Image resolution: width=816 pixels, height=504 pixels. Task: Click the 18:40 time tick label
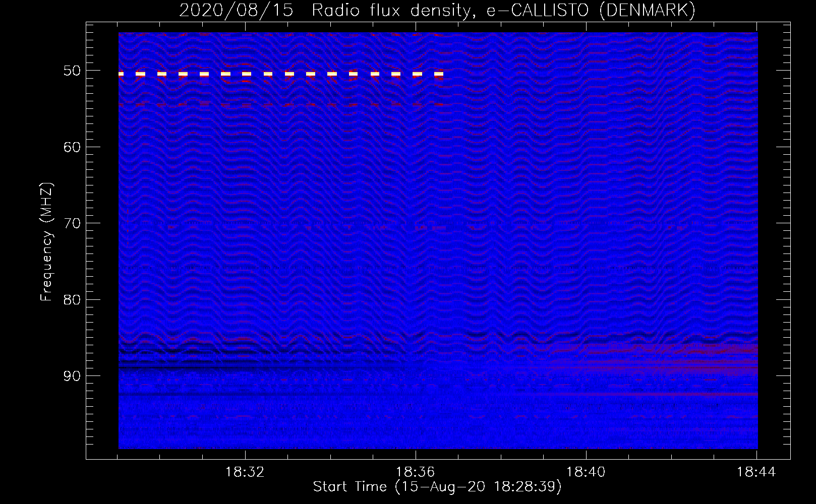pyautogui.click(x=586, y=472)
